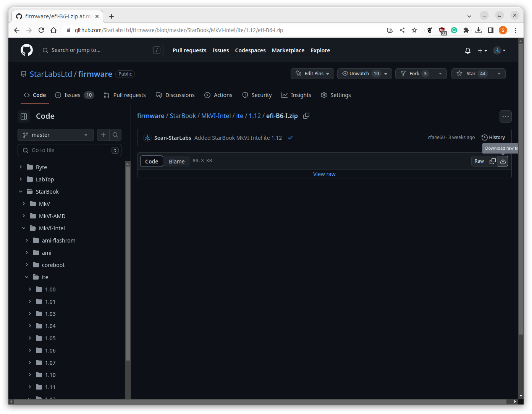Open the notifications bell
The height and width of the screenshot is (414, 532).
[467, 50]
